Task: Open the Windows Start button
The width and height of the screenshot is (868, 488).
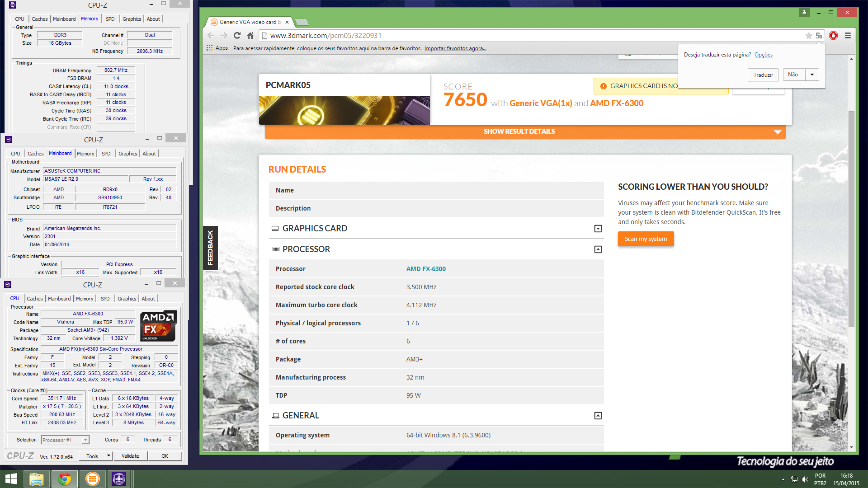Action: point(11,479)
